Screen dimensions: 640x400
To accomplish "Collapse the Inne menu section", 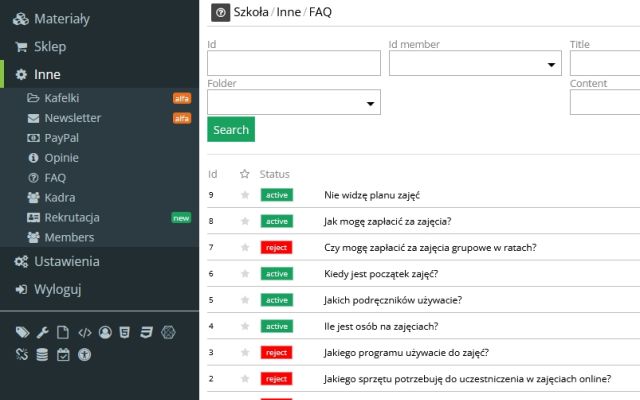I will 47,74.
